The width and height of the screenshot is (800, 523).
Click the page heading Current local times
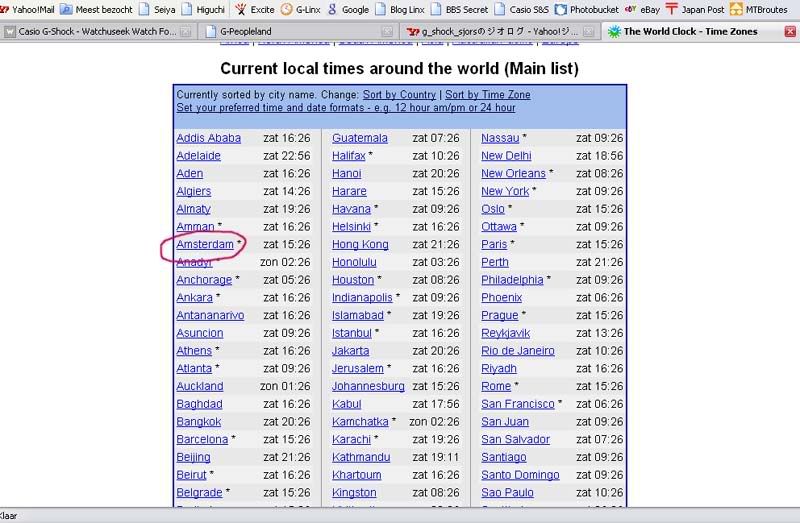[x=399, y=68]
